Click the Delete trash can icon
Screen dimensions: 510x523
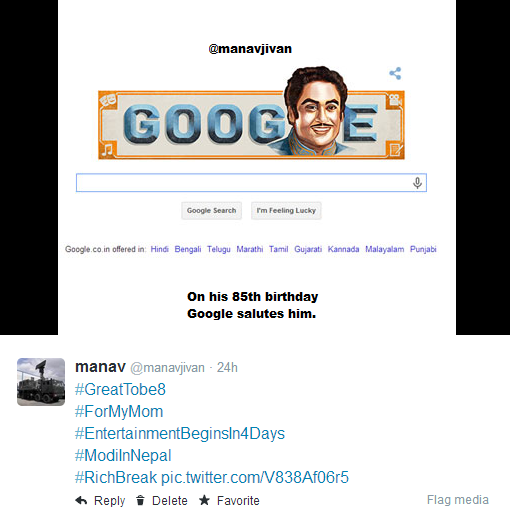click(140, 500)
